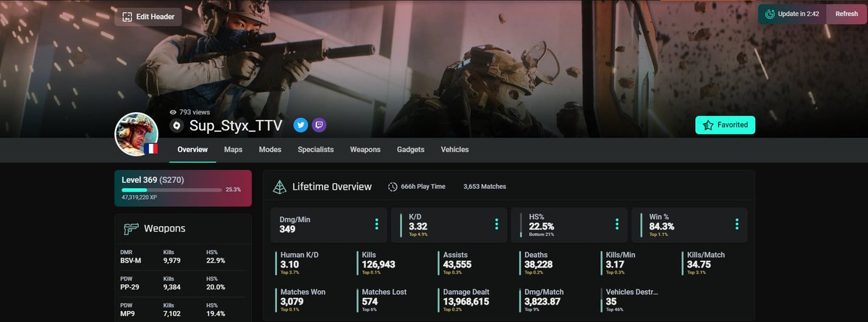This screenshot has width=868, height=322.
Task: Click the Twitch profile icon
Action: point(319,125)
